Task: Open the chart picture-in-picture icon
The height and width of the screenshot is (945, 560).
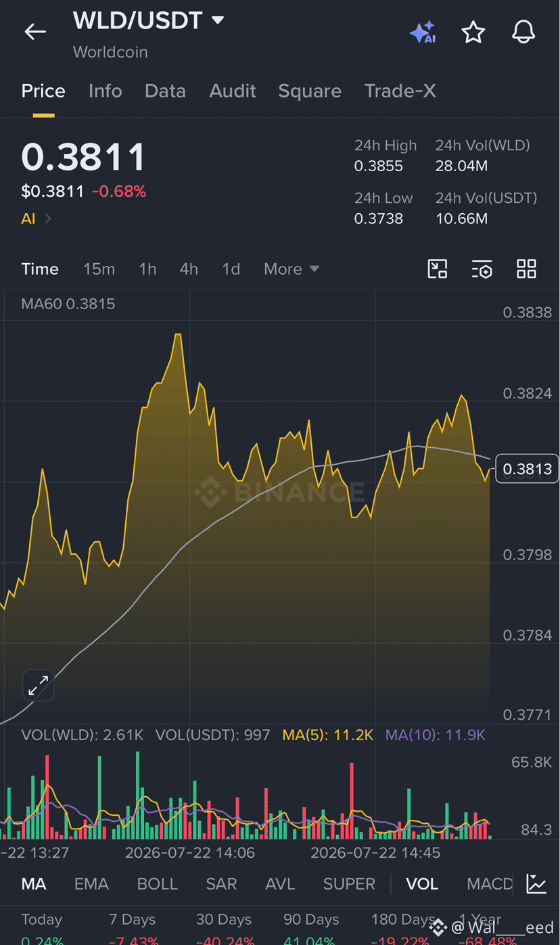Action: 438,269
